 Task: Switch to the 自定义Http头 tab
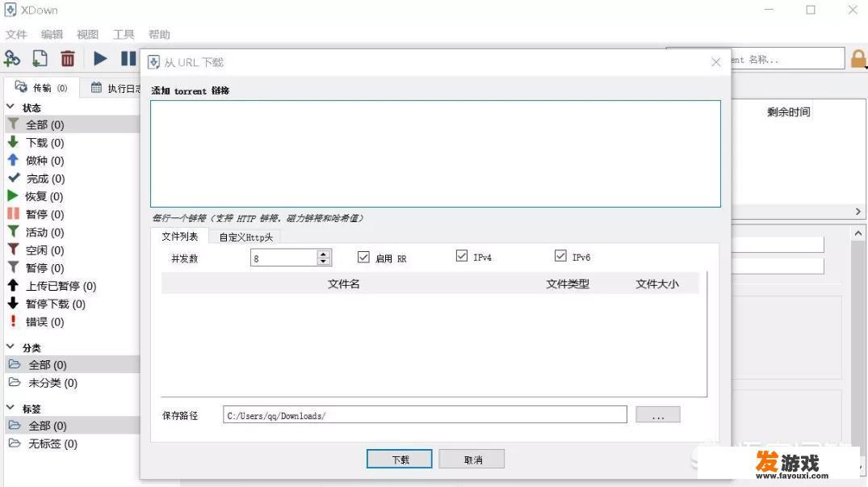[x=245, y=237]
